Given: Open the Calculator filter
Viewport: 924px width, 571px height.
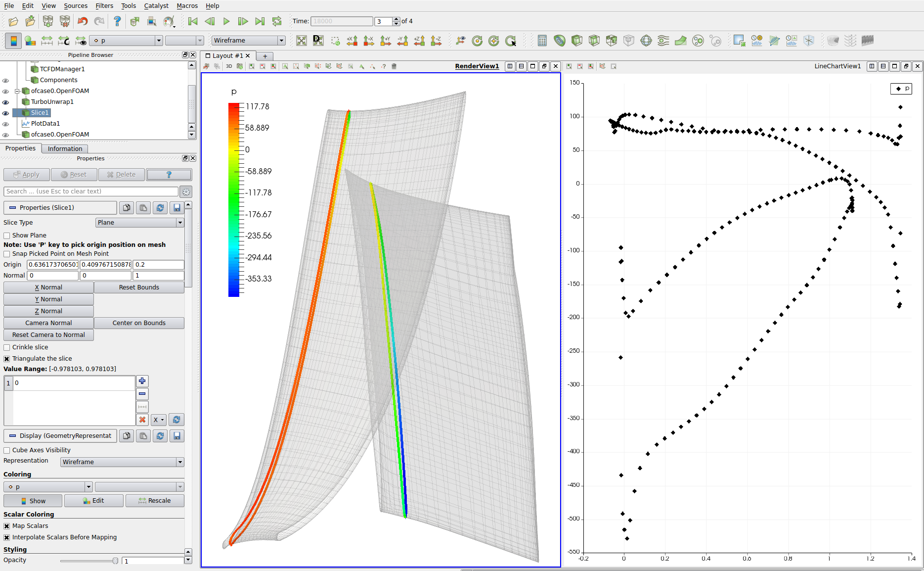Looking at the screenshot, I should [x=542, y=41].
